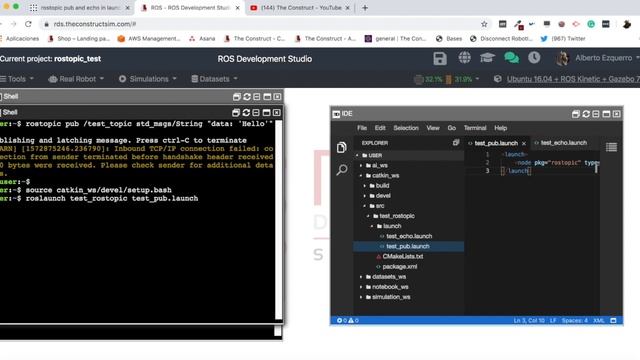Click the green circular extension icon in the browser toolbar
The width and height of the screenshot is (640, 360).
[591, 24]
